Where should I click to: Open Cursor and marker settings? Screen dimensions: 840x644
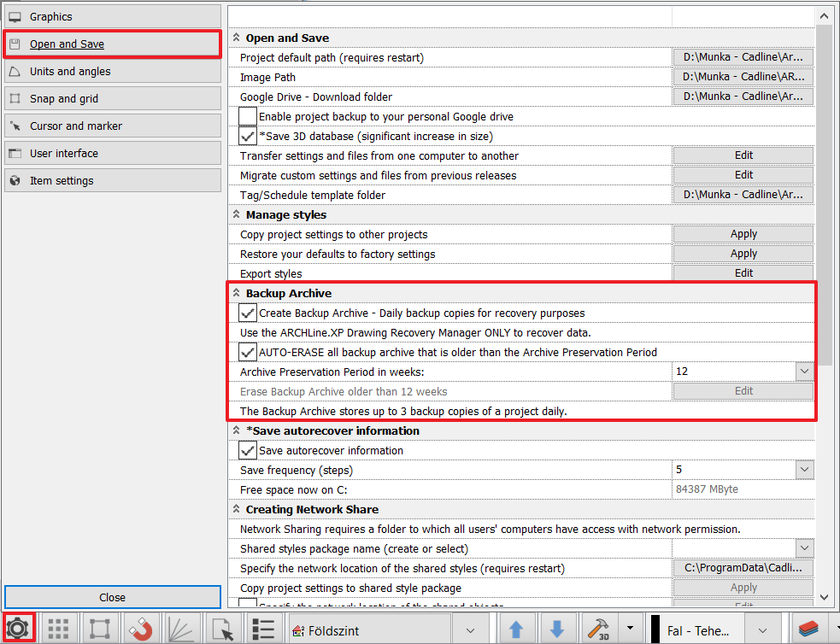pos(113,126)
